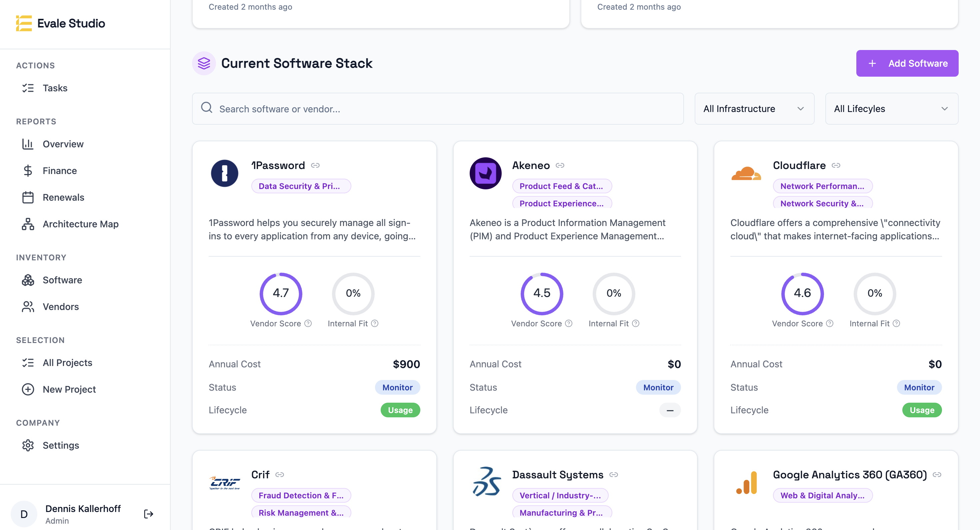Click the logout icon beside Dennis Kallerhoff
Image resolution: width=980 pixels, height=530 pixels.
pyautogui.click(x=148, y=514)
